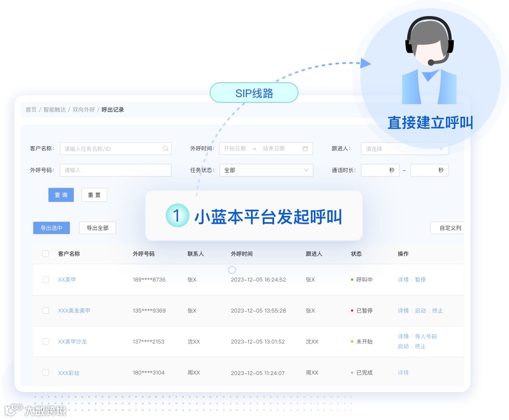Click timestamp 2023-12-05 13:55:28
This screenshot has height=420, width=509.
(259, 310)
